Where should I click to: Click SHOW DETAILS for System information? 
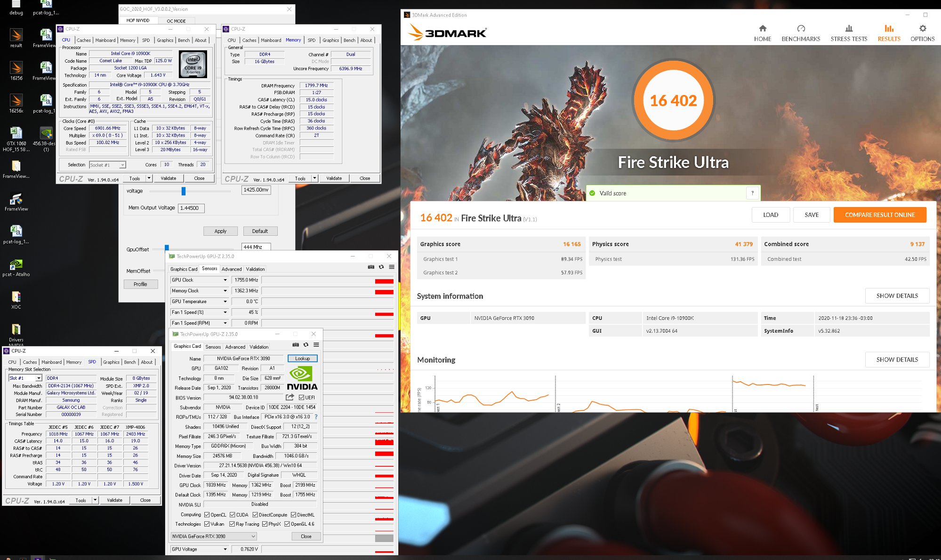coord(897,296)
